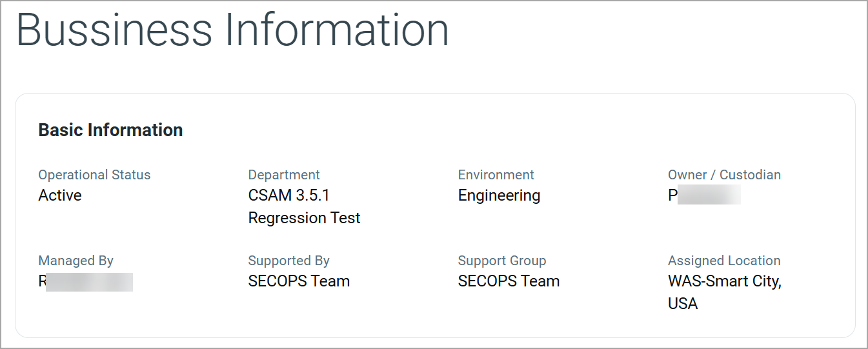Select the WAS-Smart City location text
Screen dimensions: 868x349
[x=724, y=281]
